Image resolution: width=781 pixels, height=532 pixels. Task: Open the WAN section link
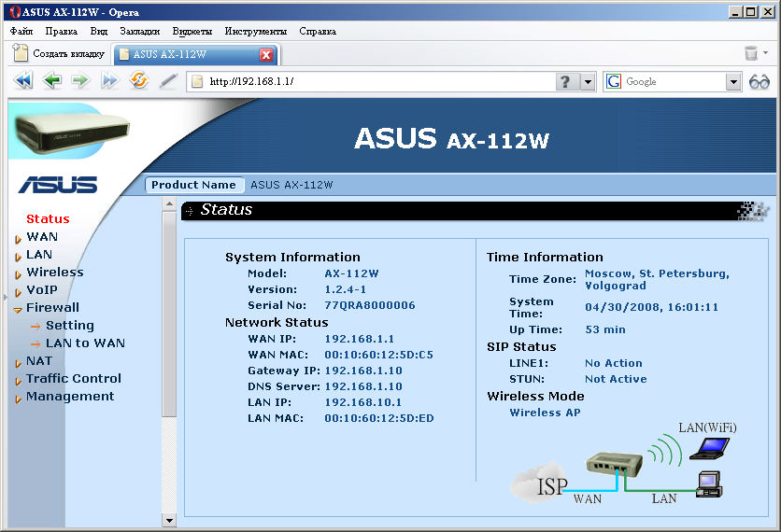coord(42,237)
